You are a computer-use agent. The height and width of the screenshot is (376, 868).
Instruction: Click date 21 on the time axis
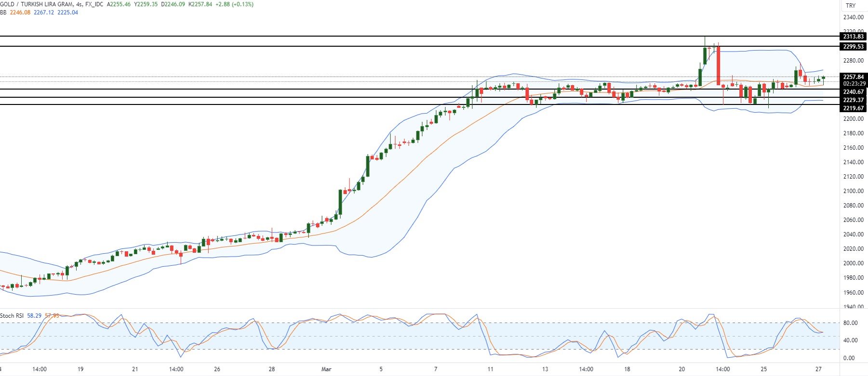(135, 369)
